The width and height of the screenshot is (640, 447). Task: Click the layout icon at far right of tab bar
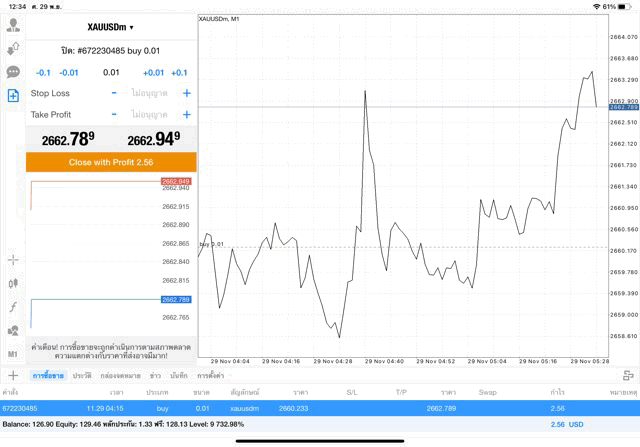pos(628,375)
